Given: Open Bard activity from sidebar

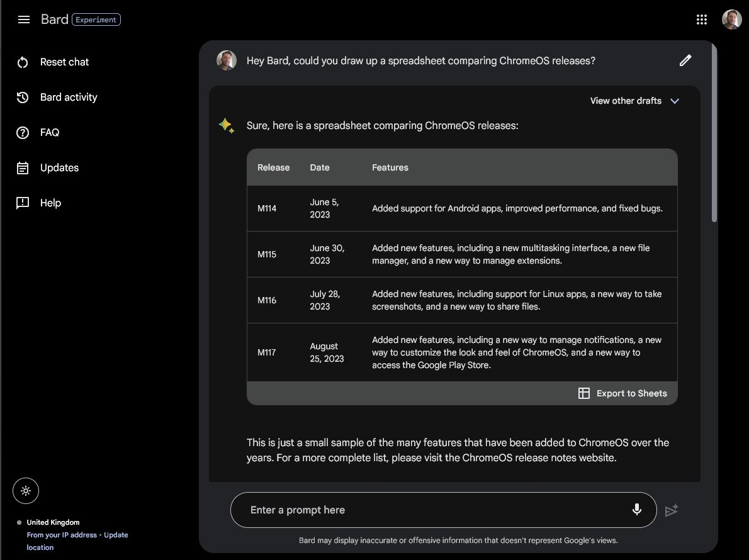Looking at the screenshot, I should [x=69, y=97].
